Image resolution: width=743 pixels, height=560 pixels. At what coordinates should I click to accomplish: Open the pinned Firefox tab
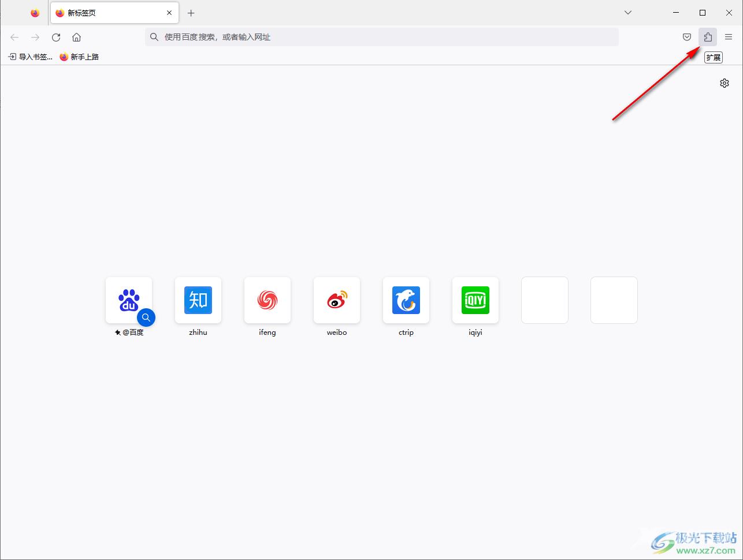(35, 13)
